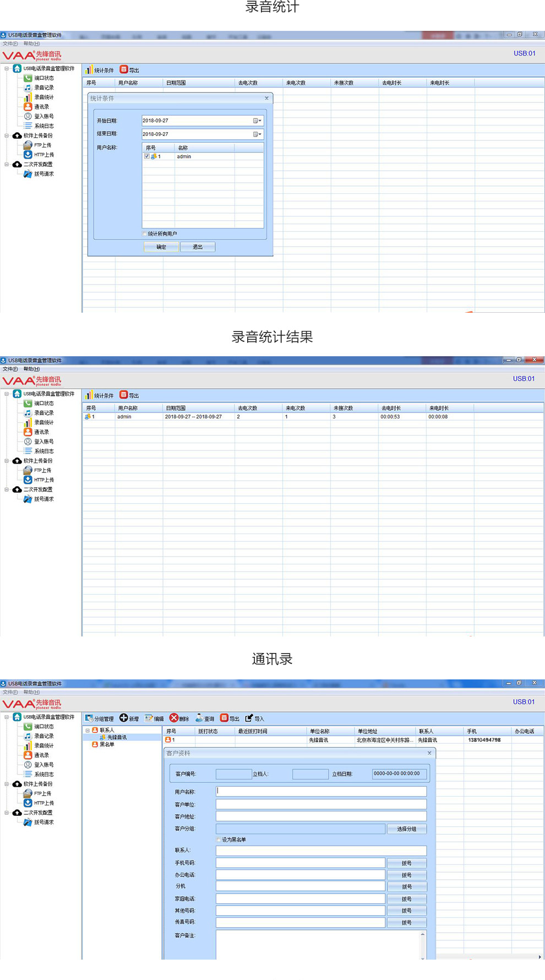Check the 设为黑名单 blacklist checkbox

click(219, 840)
